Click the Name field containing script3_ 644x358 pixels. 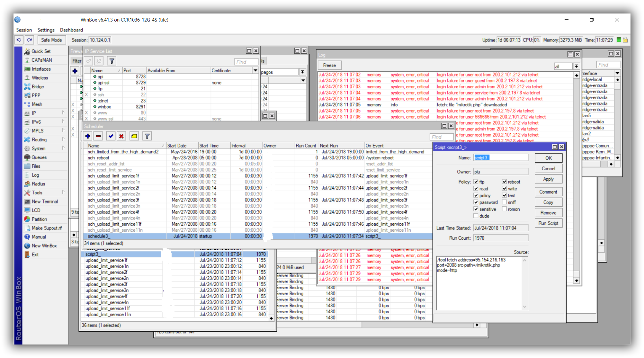500,157
